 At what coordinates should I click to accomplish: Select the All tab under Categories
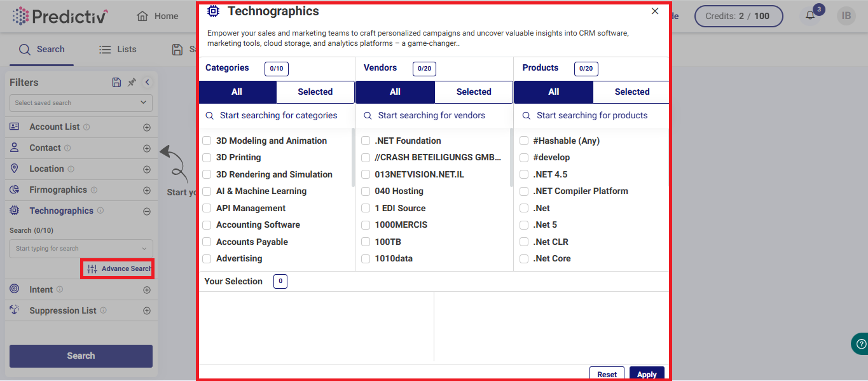[237, 92]
